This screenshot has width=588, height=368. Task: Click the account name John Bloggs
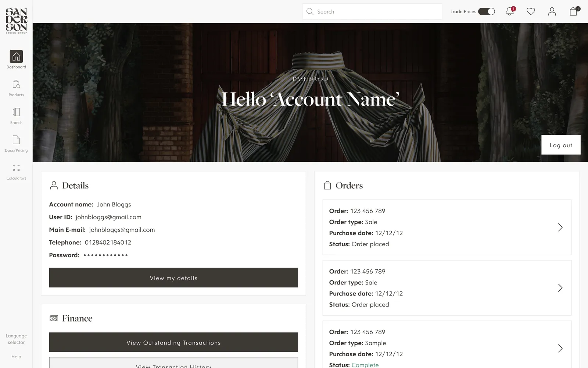114,205
